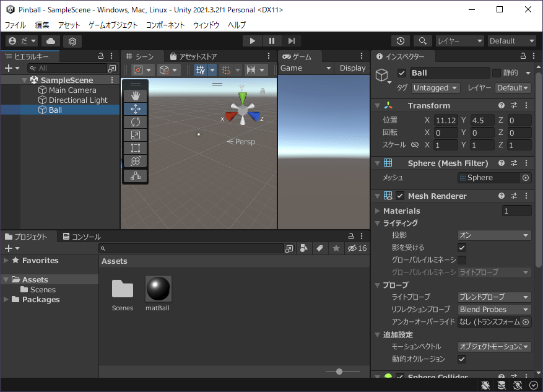Click the object name field Ball
The width and height of the screenshot is (543, 392).
tap(450, 73)
